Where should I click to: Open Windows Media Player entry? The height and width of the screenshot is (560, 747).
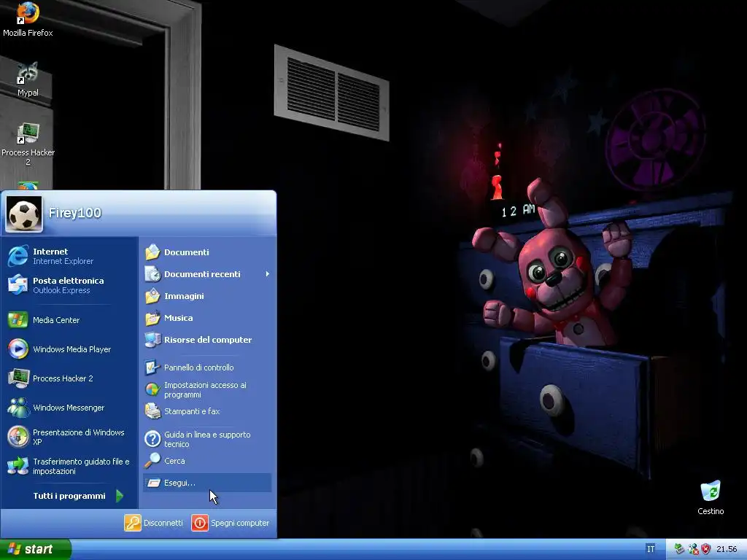(69, 349)
